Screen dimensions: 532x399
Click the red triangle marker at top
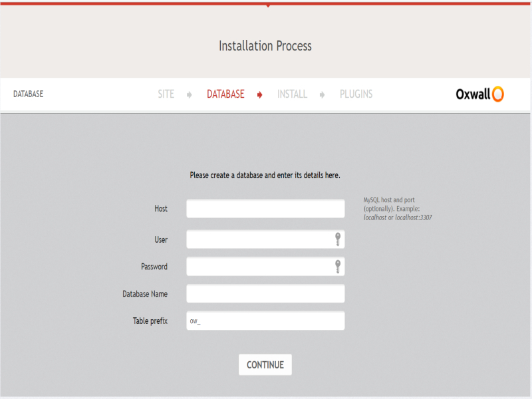pyautogui.click(x=267, y=6)
